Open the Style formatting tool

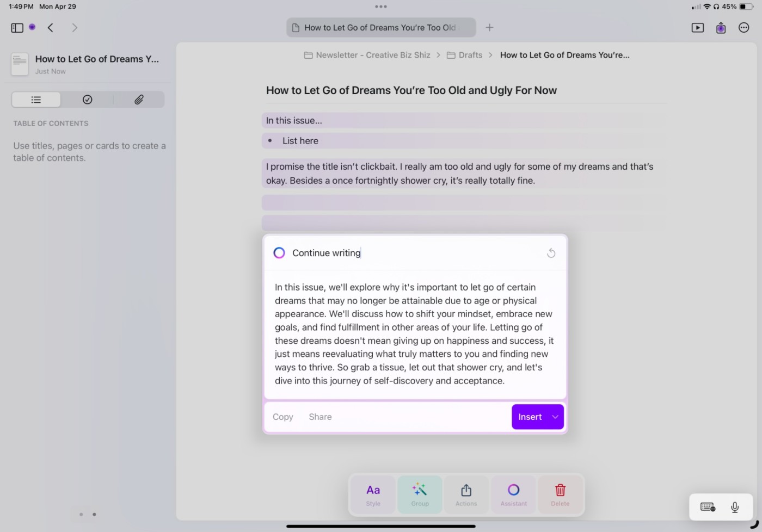click(373, 495)
